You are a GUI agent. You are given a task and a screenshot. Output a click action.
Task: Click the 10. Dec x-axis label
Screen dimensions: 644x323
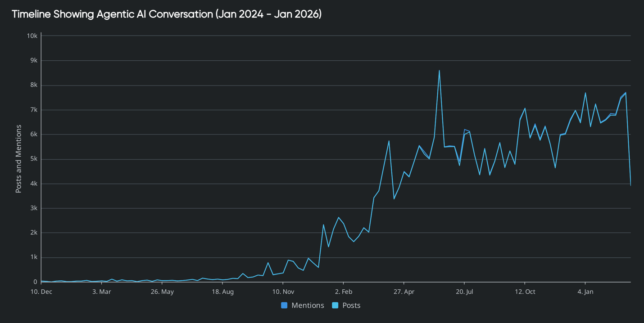[41, 292]
